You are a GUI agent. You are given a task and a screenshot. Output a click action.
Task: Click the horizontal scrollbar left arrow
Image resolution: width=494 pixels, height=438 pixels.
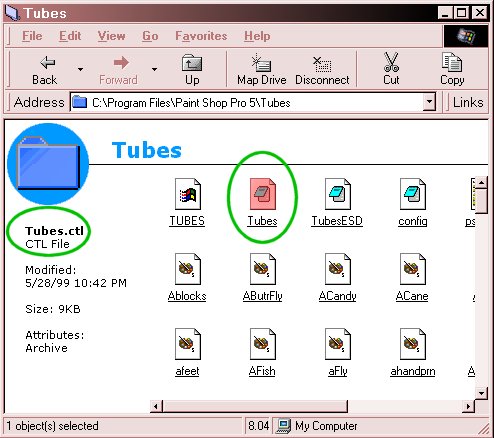156,406
